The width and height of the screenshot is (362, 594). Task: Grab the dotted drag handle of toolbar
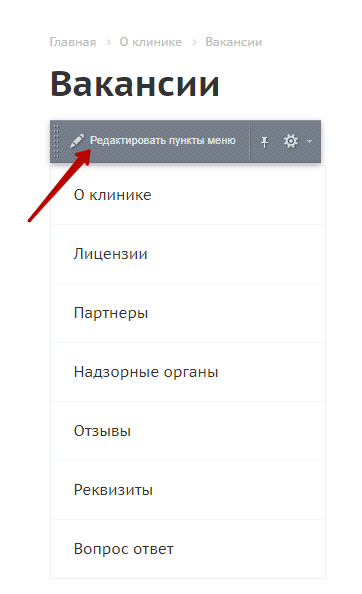[56, 141]
